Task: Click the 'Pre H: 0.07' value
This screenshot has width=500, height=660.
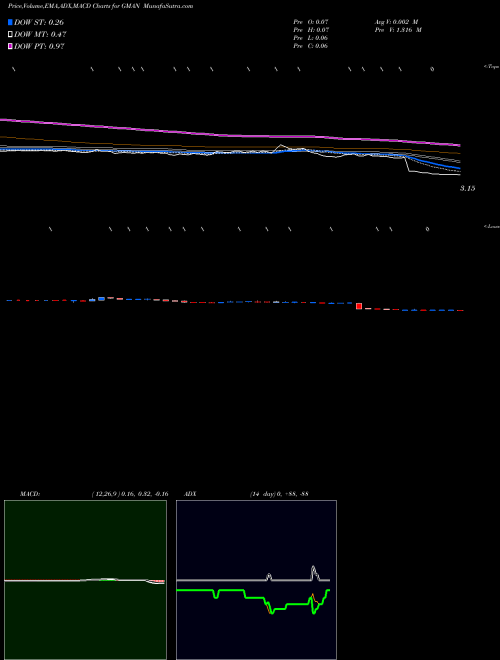Action: tap(311, 30)
